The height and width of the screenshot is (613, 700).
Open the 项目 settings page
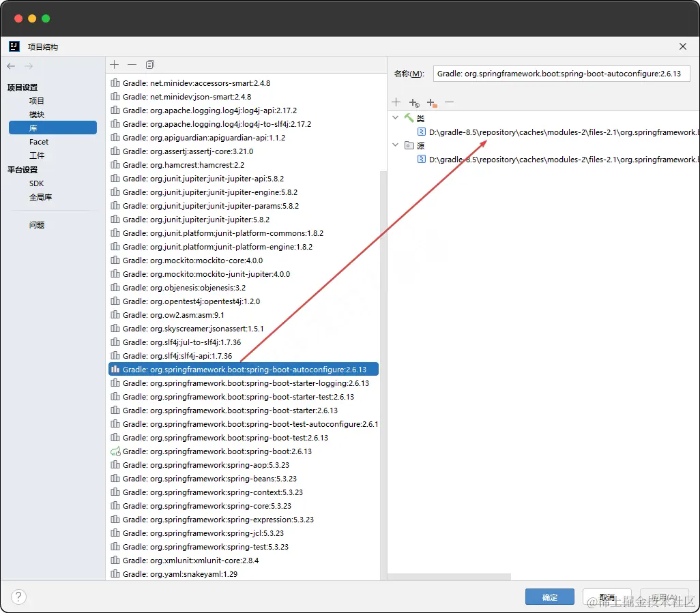37,101
